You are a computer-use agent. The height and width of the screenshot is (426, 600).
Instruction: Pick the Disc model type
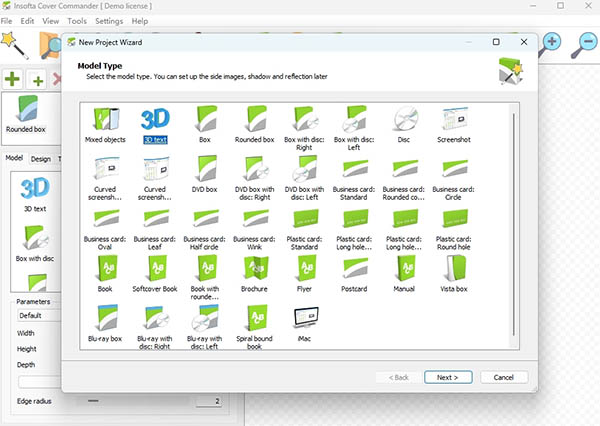(x=404, y=124)
